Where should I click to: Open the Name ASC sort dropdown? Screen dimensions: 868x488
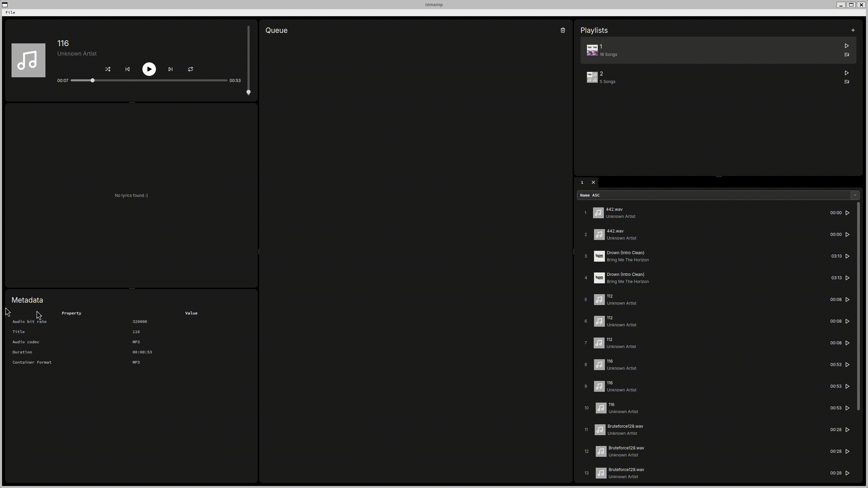coord(712,195)
